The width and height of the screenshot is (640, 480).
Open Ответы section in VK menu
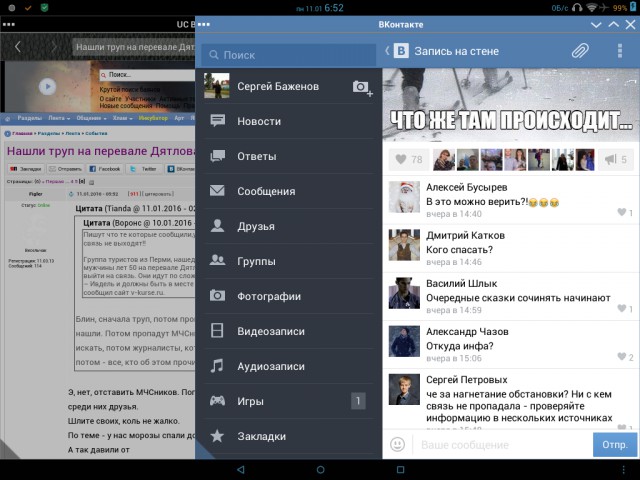pos(289,156)
